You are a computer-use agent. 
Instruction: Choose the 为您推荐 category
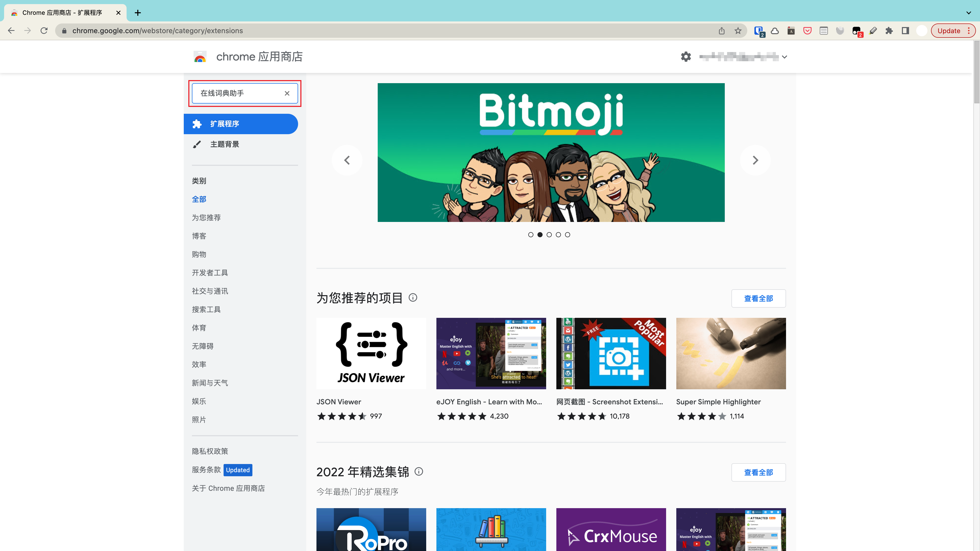click(206, 218)
